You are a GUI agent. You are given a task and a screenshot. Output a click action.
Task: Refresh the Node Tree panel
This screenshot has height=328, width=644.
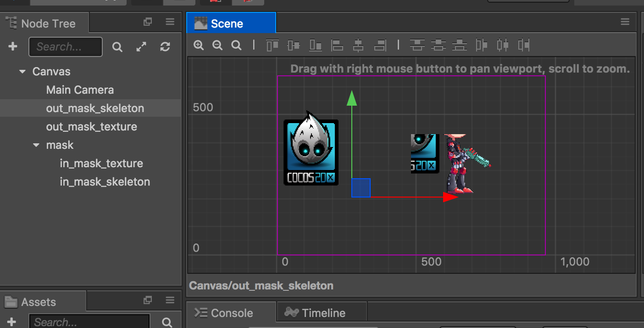(165, 47)
